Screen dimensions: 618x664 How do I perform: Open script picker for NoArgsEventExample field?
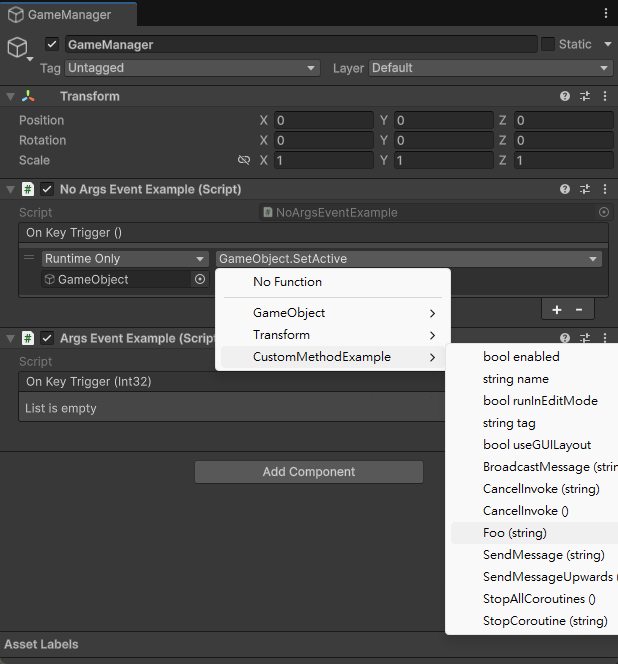(x=603, y=212)
